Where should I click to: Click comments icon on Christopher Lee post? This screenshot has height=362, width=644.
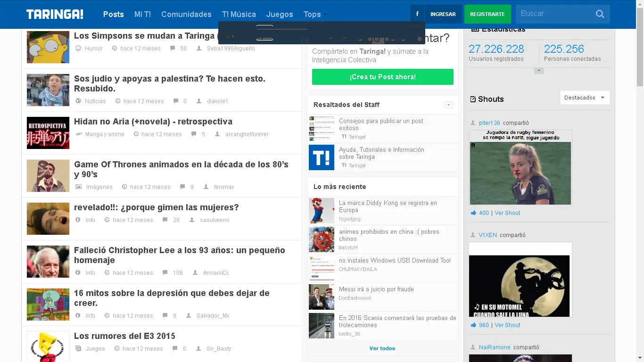pyautogui.click(x=165, y=272)
